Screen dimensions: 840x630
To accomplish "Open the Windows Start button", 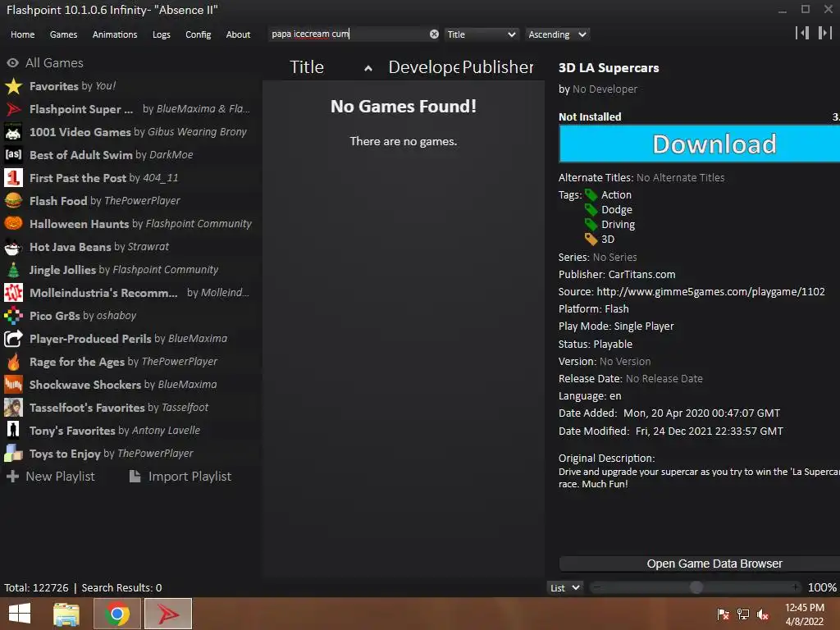I will click(20, 614).
